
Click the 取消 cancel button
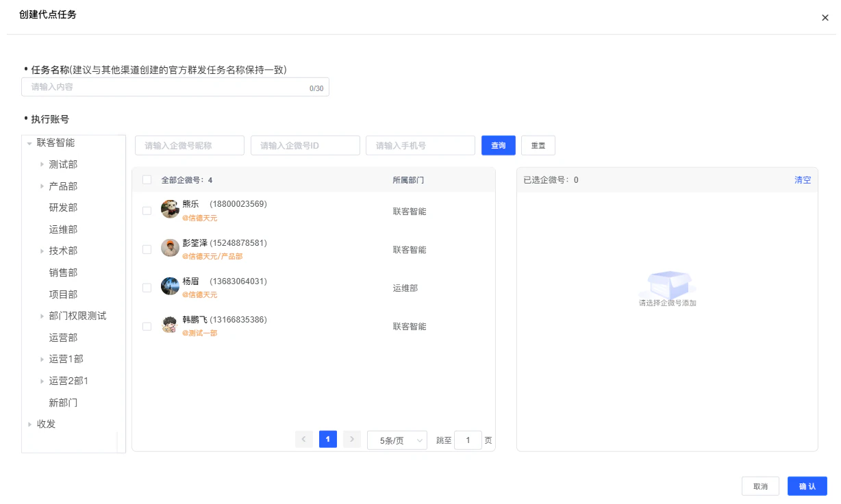coord(760,486)
